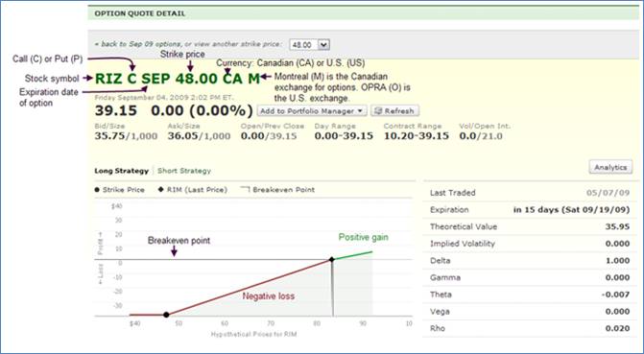Image resolution: width=644 pixels, height=354 pixels.
Task: Click the Breakeven Point legend entry
Action: [x=278, y=190]
